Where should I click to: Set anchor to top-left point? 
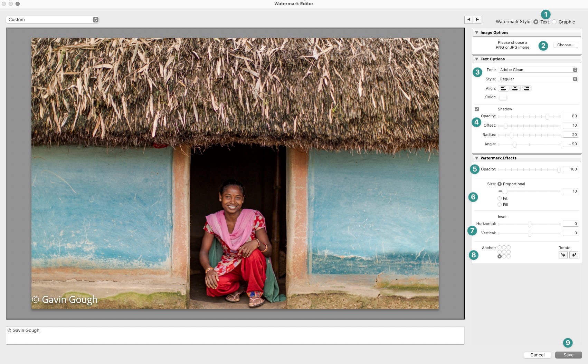pyautogui.click(x=500, y=247)
